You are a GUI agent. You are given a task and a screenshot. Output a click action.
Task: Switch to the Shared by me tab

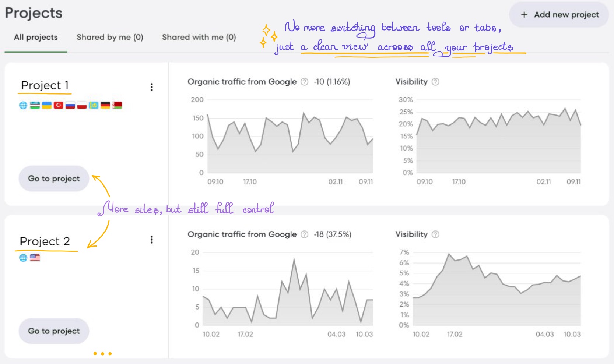click(x=110, y=37)
